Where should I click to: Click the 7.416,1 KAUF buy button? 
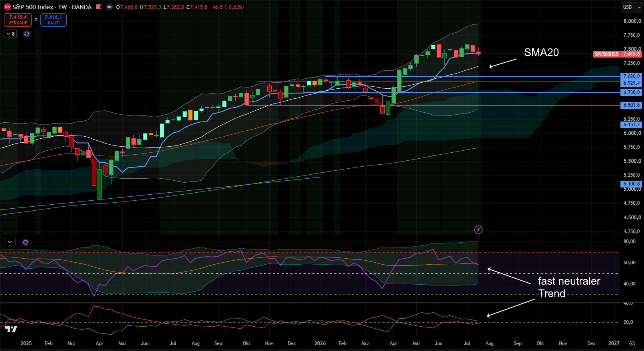(x=53, y=20)
